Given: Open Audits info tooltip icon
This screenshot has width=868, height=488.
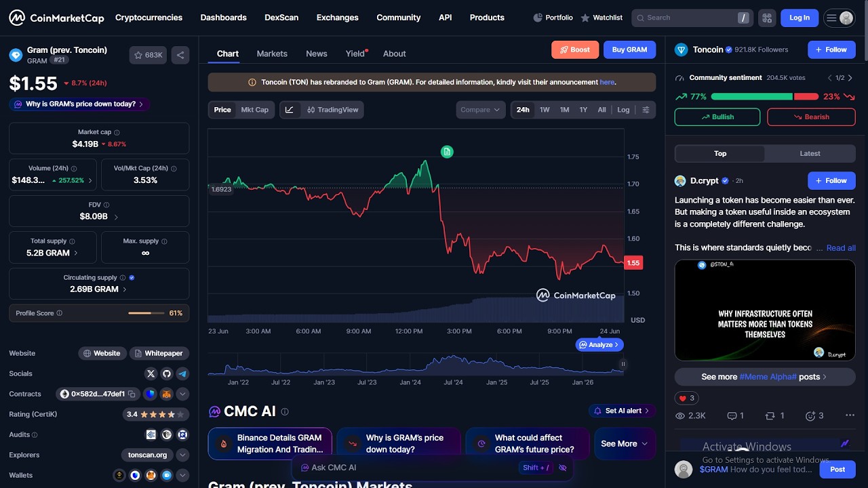Looking at the screenshot, I should (35, 435).
